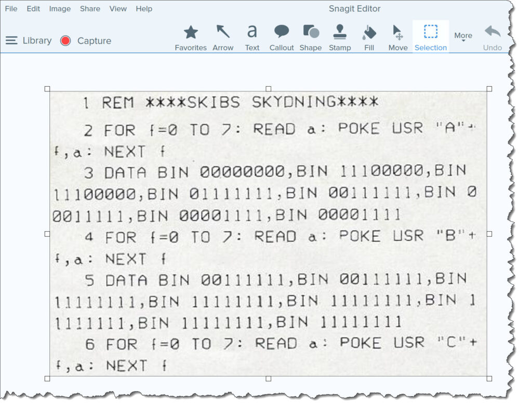
Task: Click the red Capture record button
Action: coord(65,41)
